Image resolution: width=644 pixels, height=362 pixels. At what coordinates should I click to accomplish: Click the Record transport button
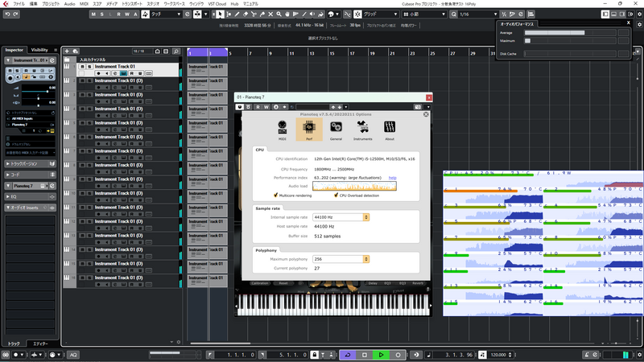click(398, 355)
